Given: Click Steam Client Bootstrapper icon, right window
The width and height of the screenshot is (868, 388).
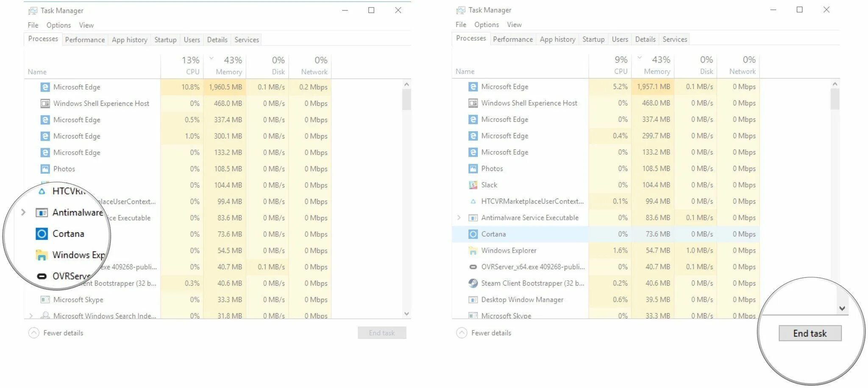Looking at the screenshot, I should tap(473, 283).
